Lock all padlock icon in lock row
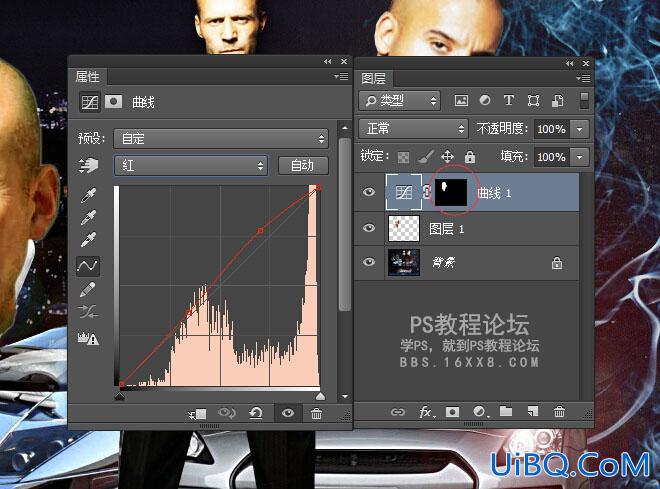Viewport: 660px width, 489px height. point(470,157)
